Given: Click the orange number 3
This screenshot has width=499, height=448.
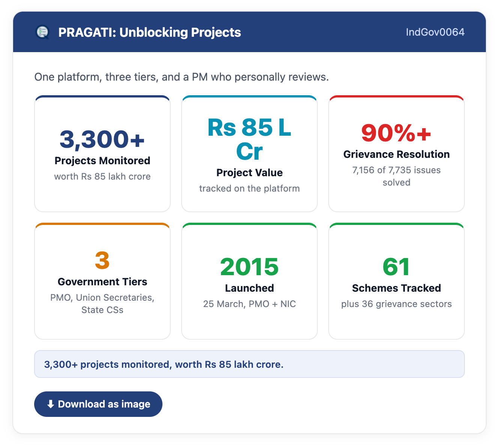Looking at the screenshot, I should [x=102, y=260].
